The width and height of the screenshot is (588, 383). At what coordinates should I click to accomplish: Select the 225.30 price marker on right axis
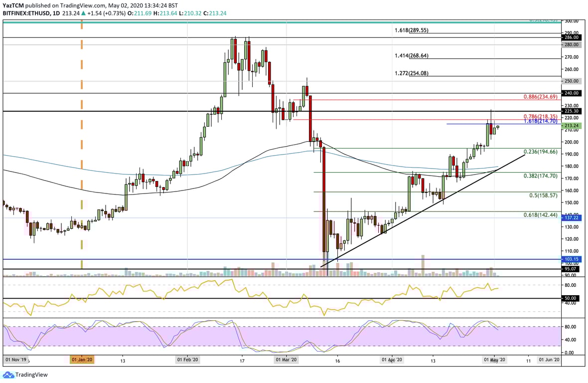pos(571,111)
